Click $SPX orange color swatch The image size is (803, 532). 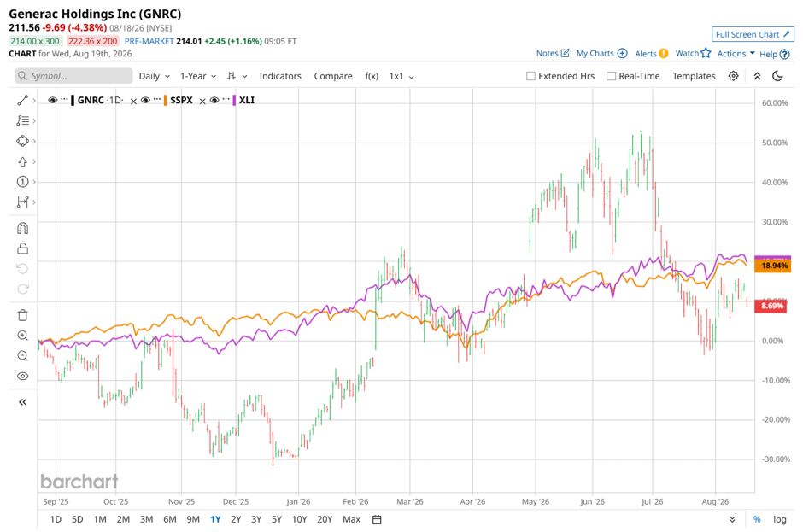point(166,101)
